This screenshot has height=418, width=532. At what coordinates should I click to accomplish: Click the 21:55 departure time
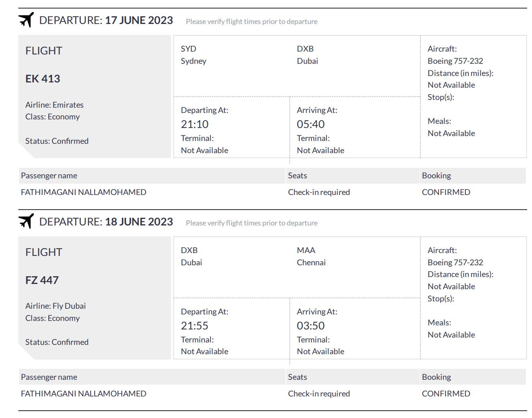click(195, 325)
